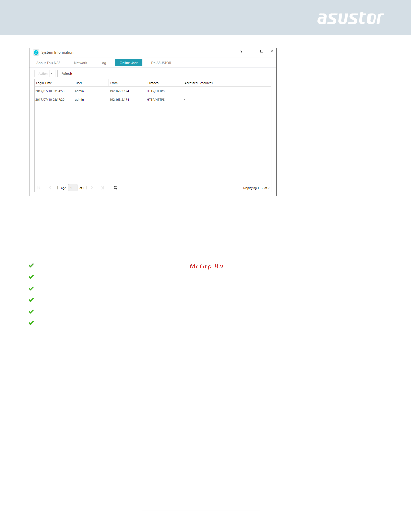Maximize the System Information window
Screen dimensions: 411x532
[x=262, y=51]
